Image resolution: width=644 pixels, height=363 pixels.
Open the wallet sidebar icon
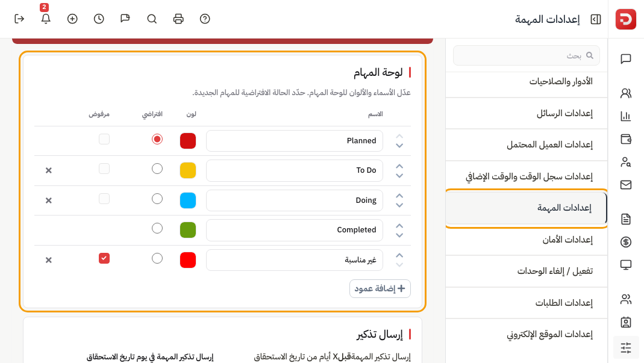click(625, 139)
